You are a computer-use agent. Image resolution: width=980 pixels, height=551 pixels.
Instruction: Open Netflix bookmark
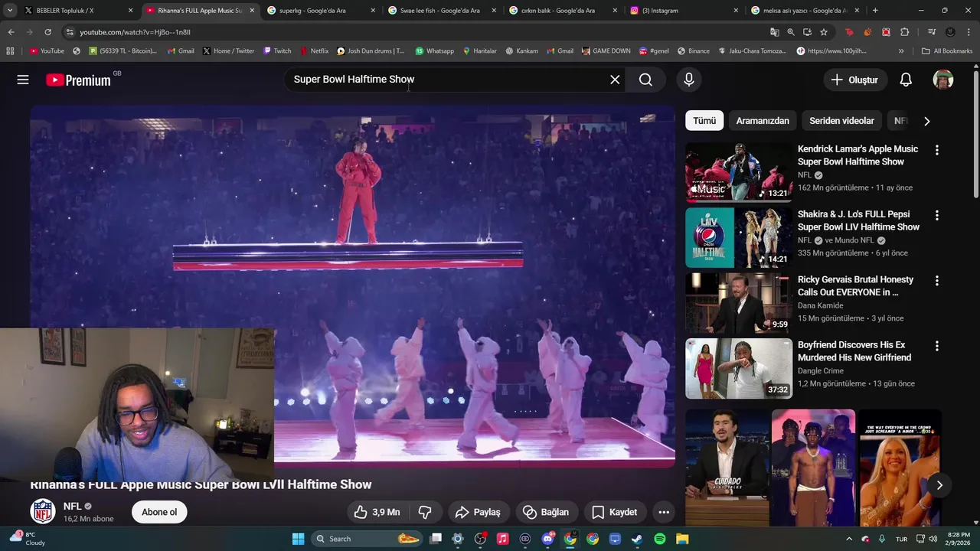click(314, 51)
